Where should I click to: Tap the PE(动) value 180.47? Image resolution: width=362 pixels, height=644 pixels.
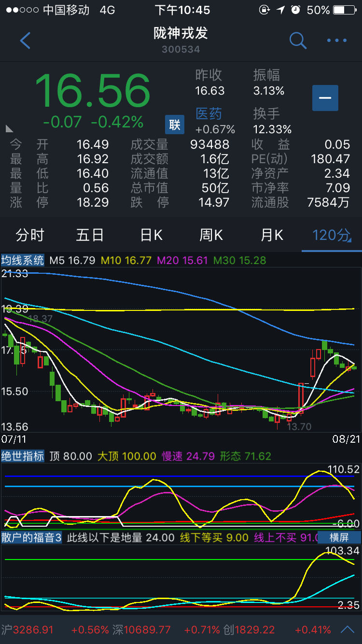331,159
